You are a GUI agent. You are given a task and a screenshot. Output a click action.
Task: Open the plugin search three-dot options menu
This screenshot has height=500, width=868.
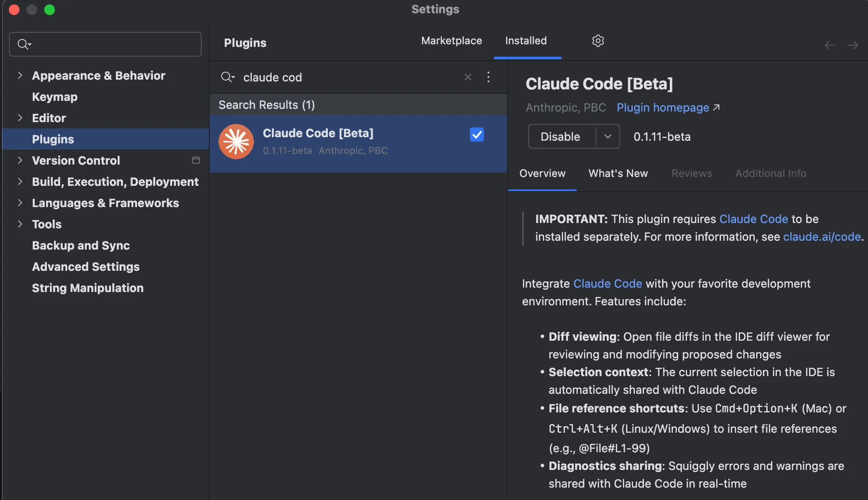pyautogui.click(x=488, y=77)
